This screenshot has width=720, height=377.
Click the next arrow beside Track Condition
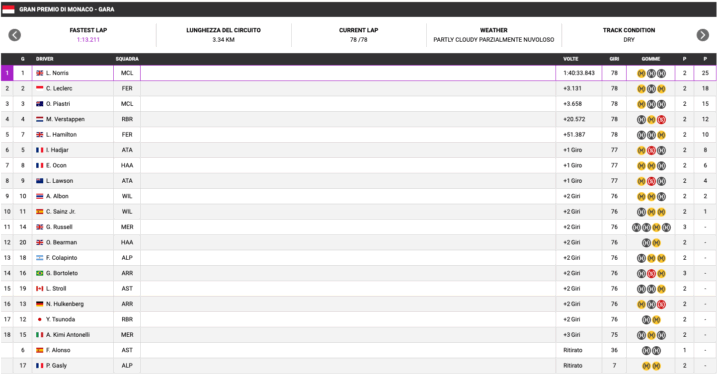pyautogui.click(x=703, y=35)
